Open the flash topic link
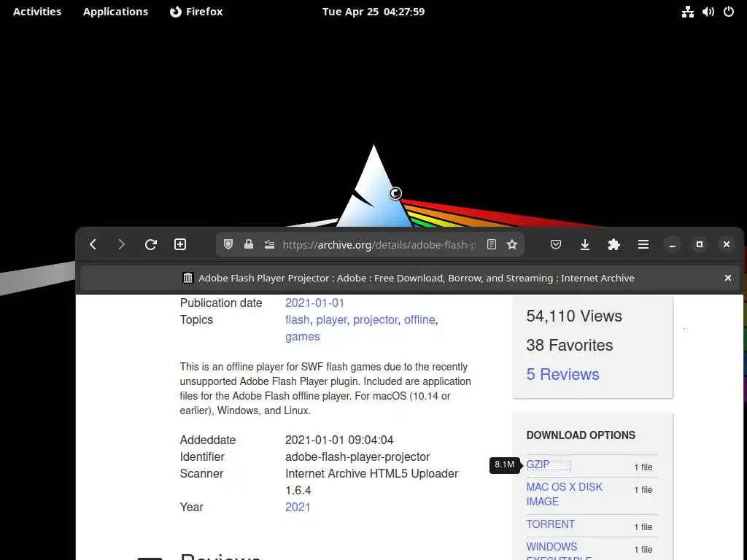This screenshot has height=560, width=747. 298,319
